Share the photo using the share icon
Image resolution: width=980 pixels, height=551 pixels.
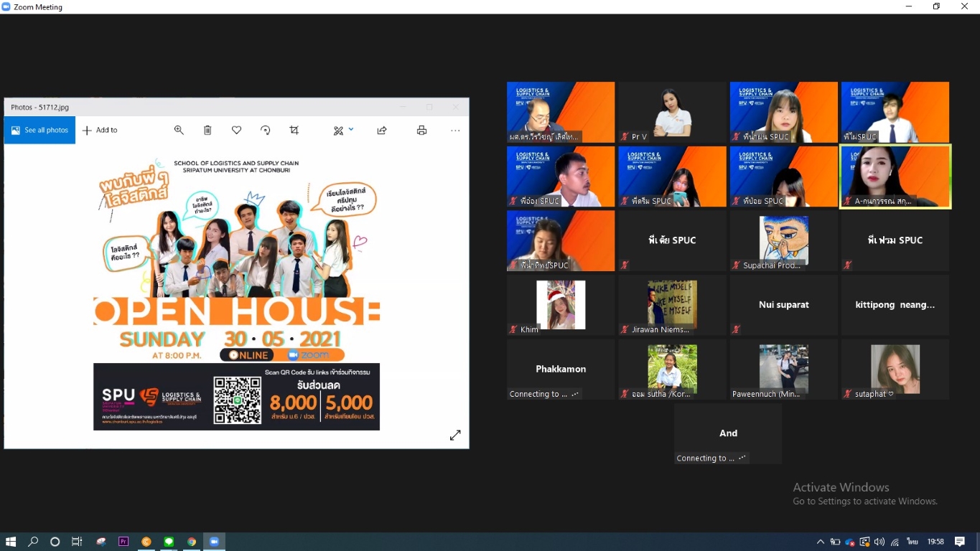[382, 130]
